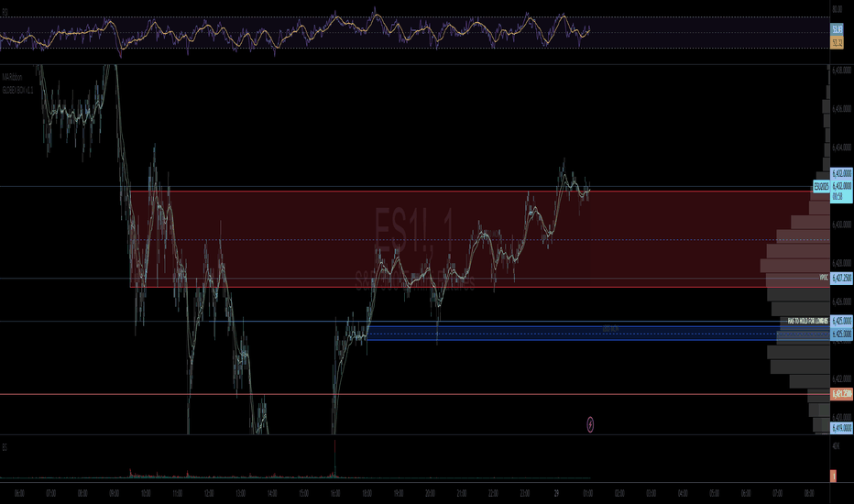
Task: Click the MARibbon indicator label
Action: 12,77
